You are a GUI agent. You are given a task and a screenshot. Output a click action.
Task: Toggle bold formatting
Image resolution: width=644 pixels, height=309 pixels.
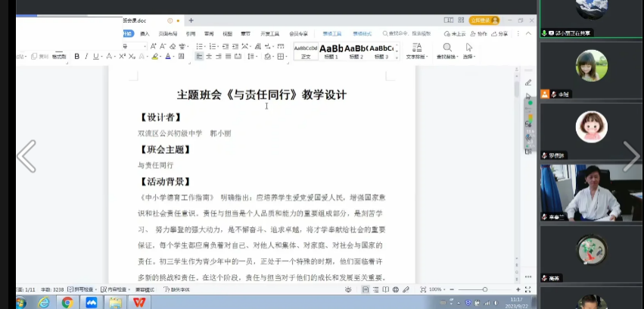(x=76, y=57)
